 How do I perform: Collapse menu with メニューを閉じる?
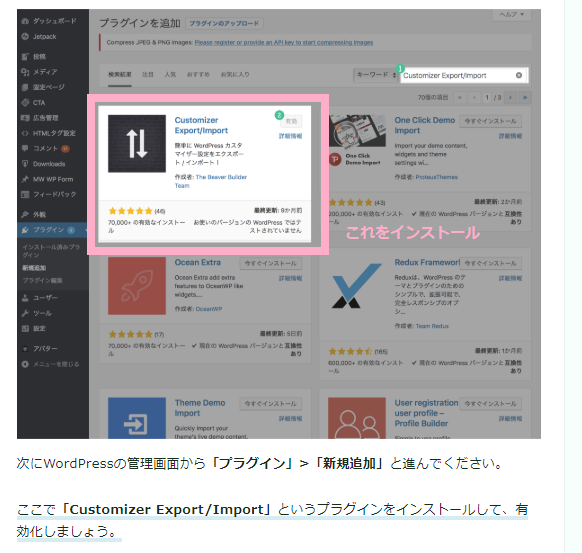tap(50, 364)
